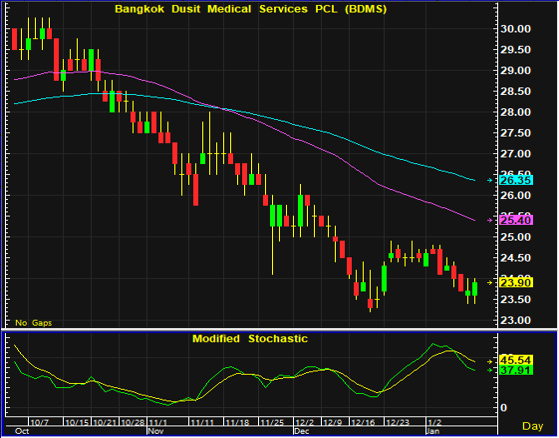Click the 28.50 price axis label

pyautogui.click(x=516, y=92)
